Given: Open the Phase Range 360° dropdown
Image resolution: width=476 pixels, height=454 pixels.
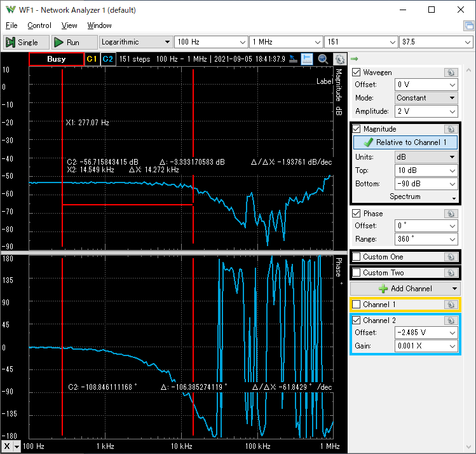Looking at the screenshot, I should pyautogui.click(x=426, y=239).
